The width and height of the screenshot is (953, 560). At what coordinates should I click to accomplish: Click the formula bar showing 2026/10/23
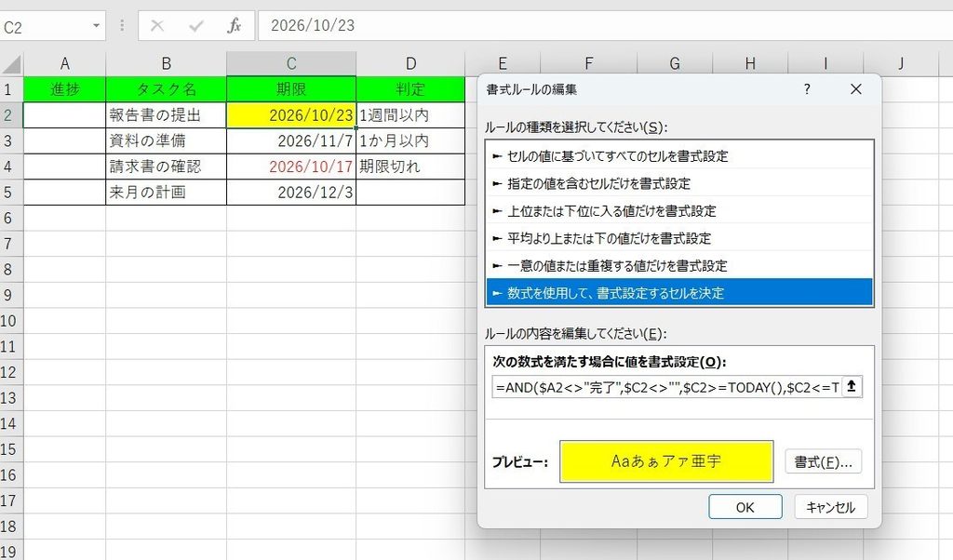[605, 25]
